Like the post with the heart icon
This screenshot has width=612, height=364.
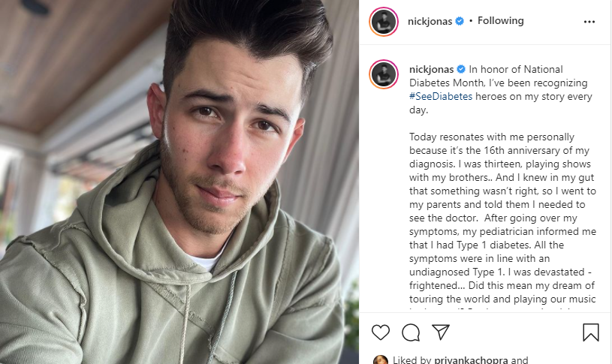pyautogui.click(x=380, y=332)
